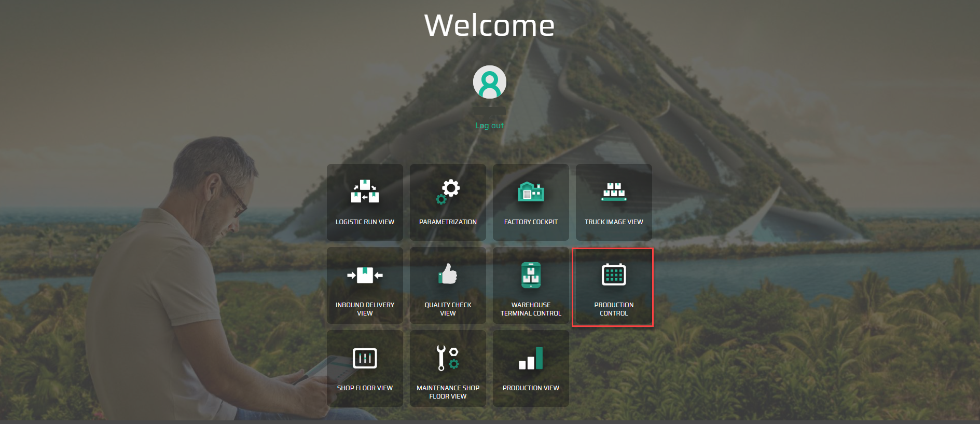Image resolution: width=980 pixels, height=424 pixels.
Task: Select the Production Control calendar icon
Action: 614,275
